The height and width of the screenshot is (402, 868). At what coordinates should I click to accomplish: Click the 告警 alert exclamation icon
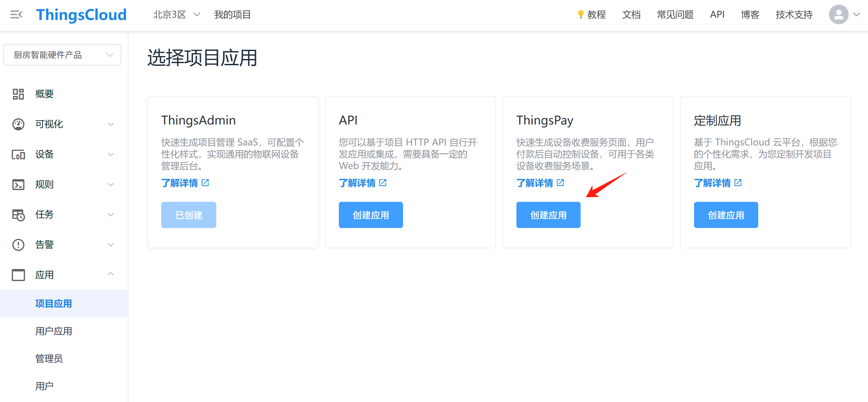(x=18, y=245)
